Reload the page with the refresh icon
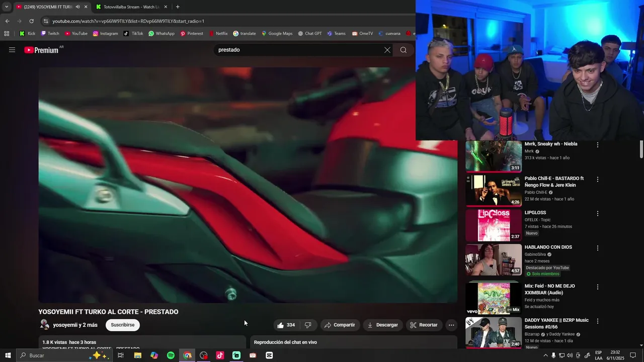This screenshot has height=362, width=644. 31,21
